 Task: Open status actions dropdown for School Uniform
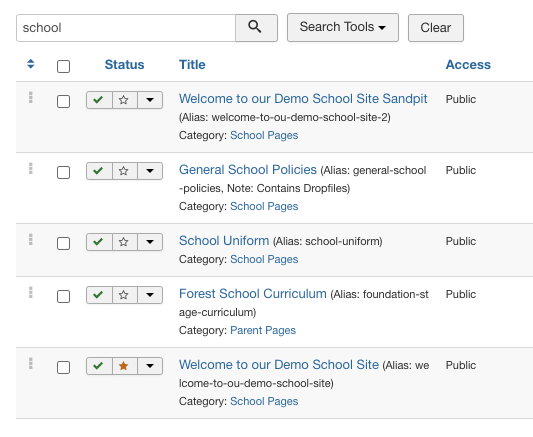point(150,242)
